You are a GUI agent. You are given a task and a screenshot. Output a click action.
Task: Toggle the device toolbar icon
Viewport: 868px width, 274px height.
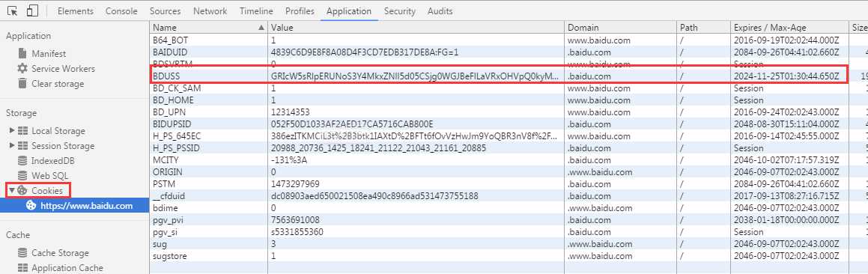click(33, 10)
